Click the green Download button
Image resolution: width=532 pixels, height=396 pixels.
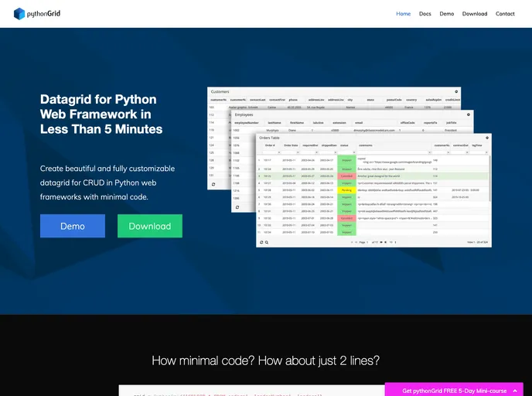pos(150,226)
